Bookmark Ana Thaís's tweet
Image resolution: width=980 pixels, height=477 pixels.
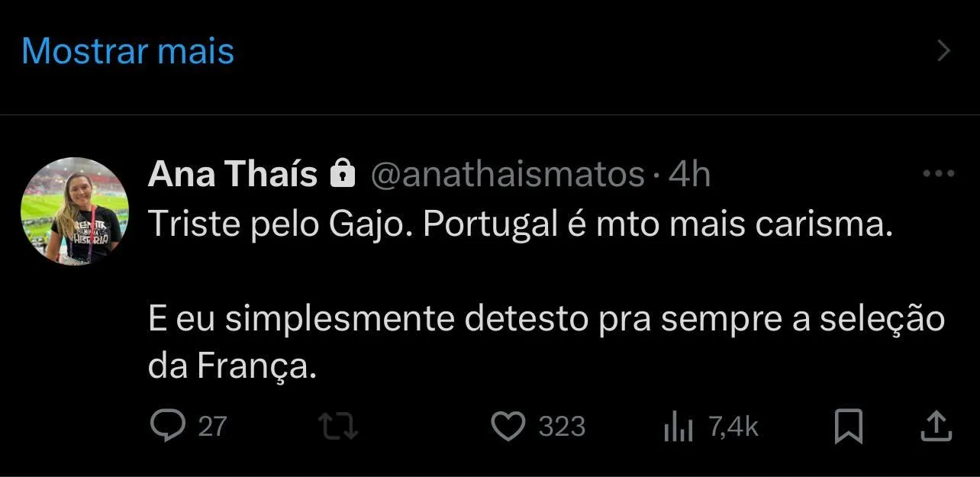pos(848,427)
